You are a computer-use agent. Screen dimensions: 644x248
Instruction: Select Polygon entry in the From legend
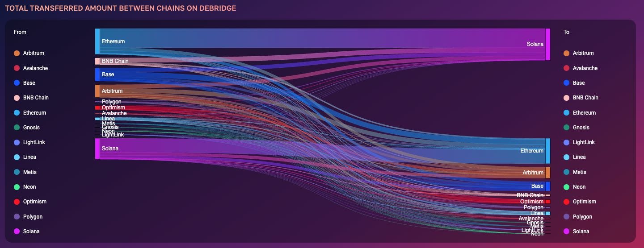point(28,217)
